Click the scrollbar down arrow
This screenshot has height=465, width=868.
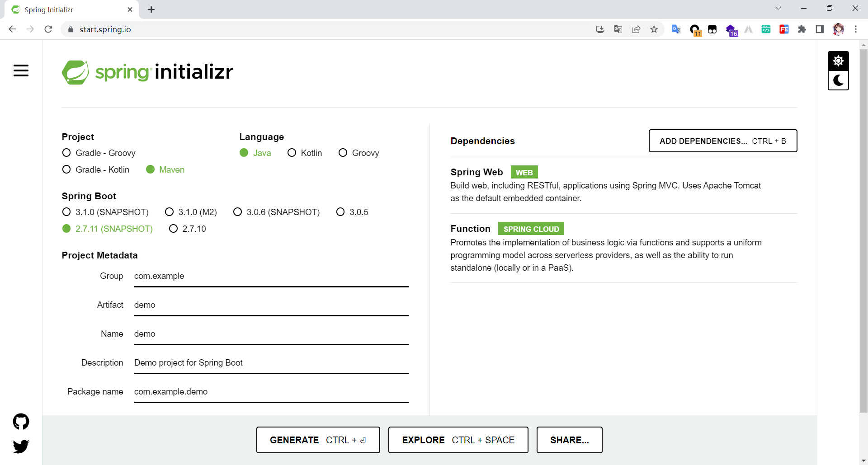tap(863, 460)
